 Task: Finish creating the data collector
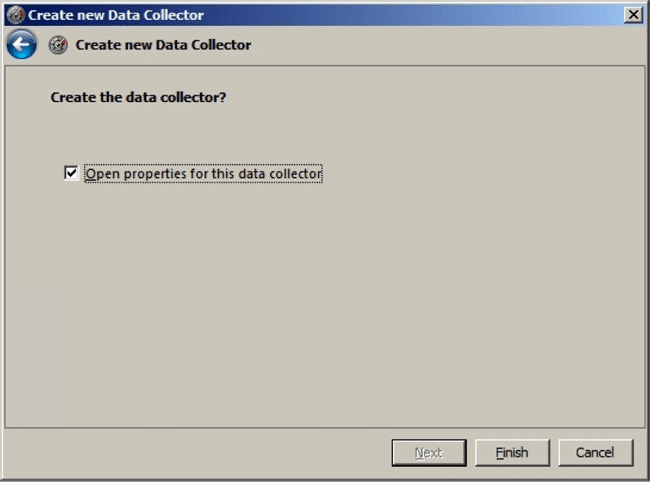click(512, 453)
